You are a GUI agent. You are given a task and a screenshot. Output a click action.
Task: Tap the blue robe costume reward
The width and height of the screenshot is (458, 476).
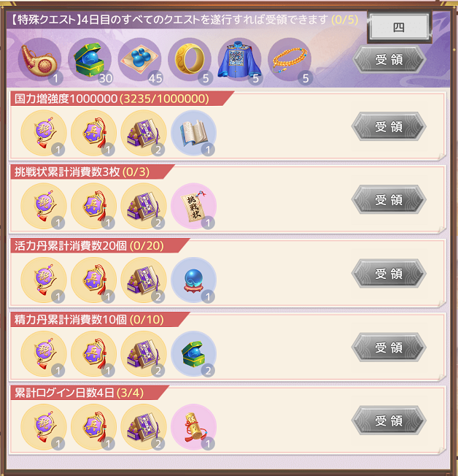click(240, 60)
